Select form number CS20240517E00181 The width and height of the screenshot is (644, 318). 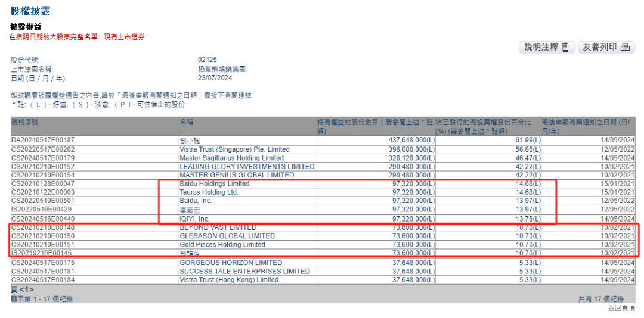coord(43,271)
